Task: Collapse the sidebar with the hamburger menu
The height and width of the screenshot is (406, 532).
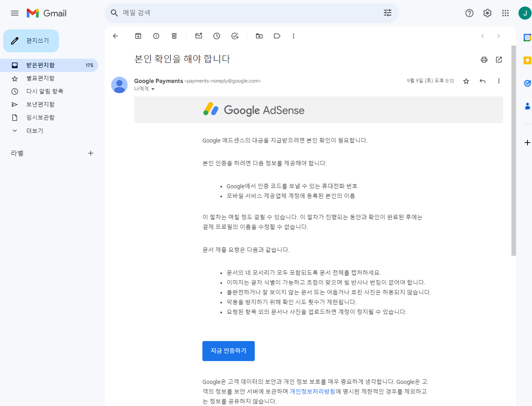Action: coord(14,13)
